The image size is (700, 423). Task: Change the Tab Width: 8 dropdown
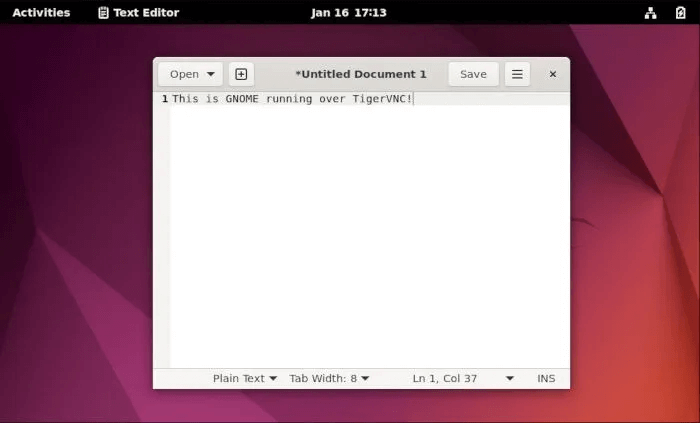pos(329,378)
